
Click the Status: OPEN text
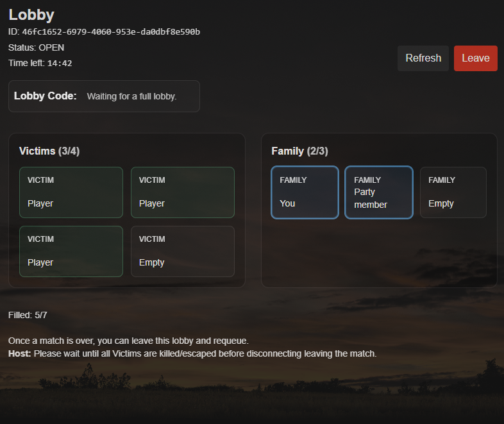[37, 47]
